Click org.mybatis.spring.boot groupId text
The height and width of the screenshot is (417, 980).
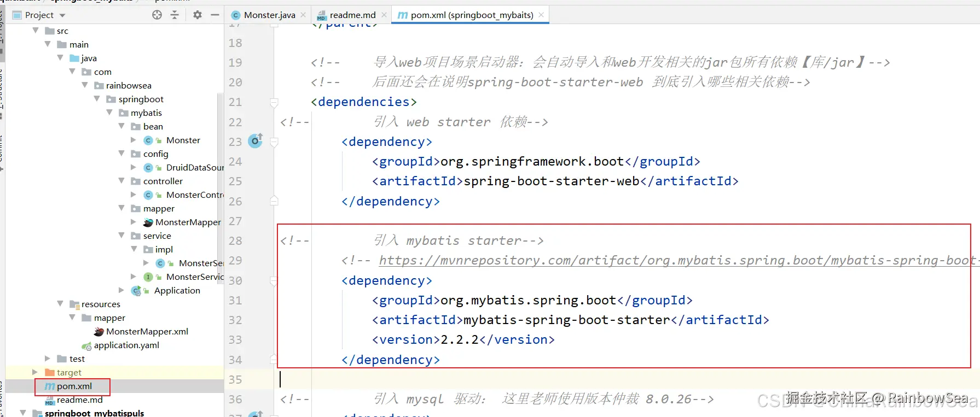(528, 301)
